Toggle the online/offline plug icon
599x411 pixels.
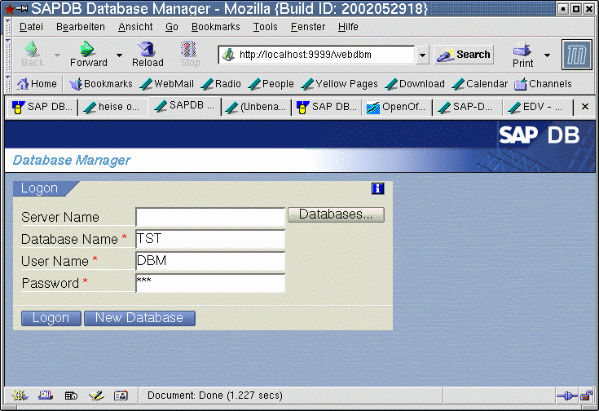567,396
